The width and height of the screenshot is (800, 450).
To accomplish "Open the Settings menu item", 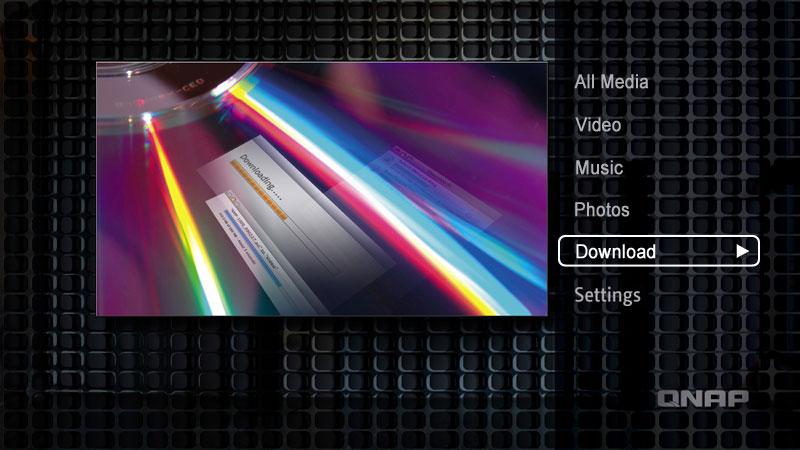I will [607, 295].
